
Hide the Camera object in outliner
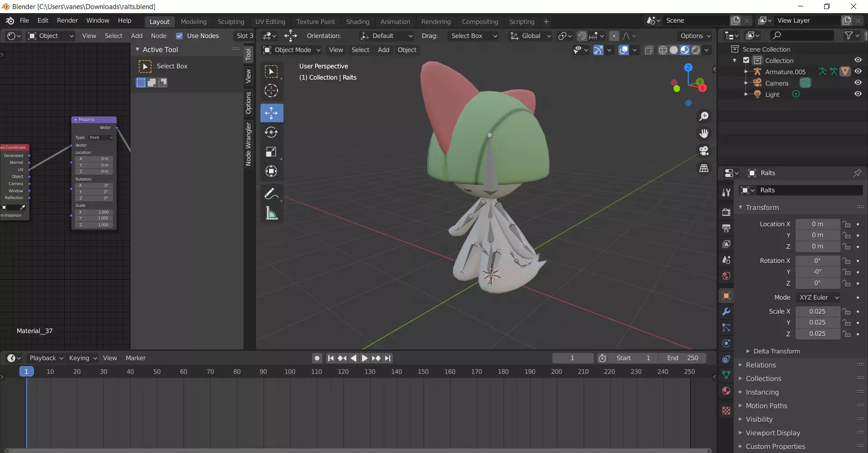858,83
